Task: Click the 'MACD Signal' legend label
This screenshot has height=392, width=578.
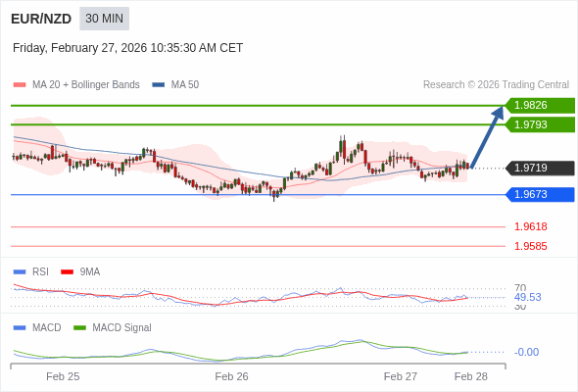Action: coord(121,328)
